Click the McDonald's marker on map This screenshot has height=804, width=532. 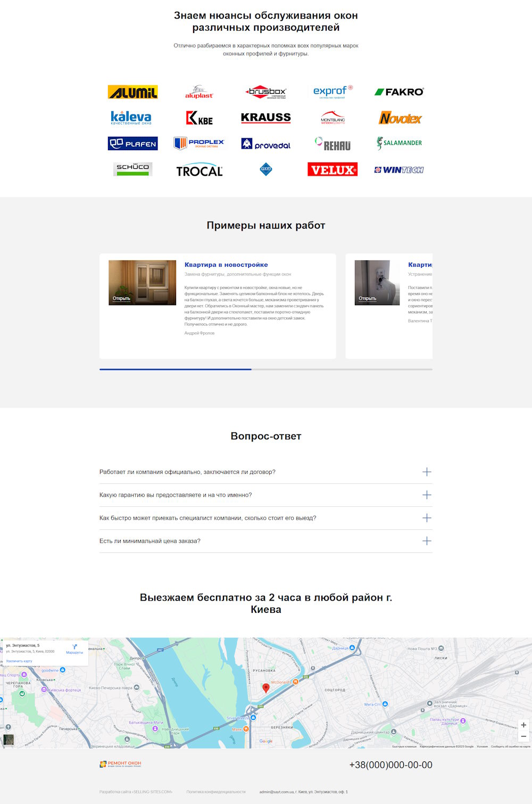click(296, 682)
